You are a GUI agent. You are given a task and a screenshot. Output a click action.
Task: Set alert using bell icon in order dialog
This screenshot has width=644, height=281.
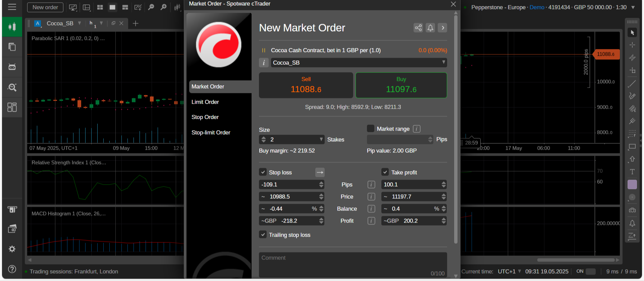coord(430,28)
